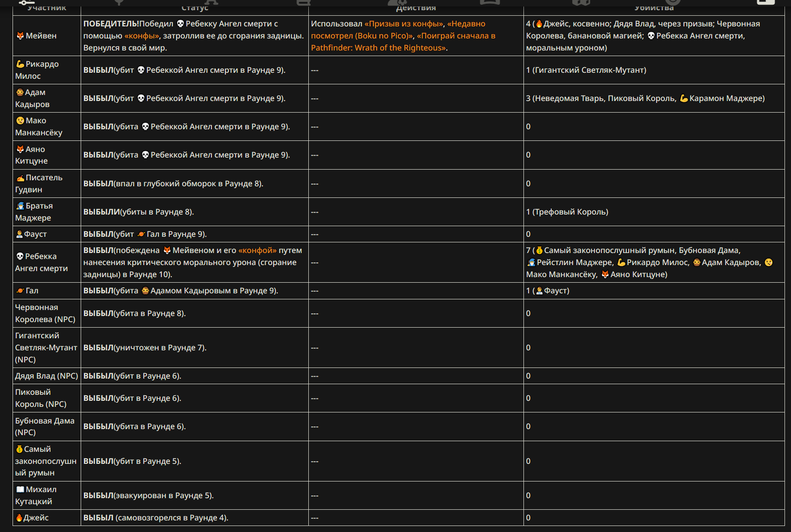Click the money bag emoji in Ребекка's kills cell
The image size is (791, 532).
(x=539, y=250)
